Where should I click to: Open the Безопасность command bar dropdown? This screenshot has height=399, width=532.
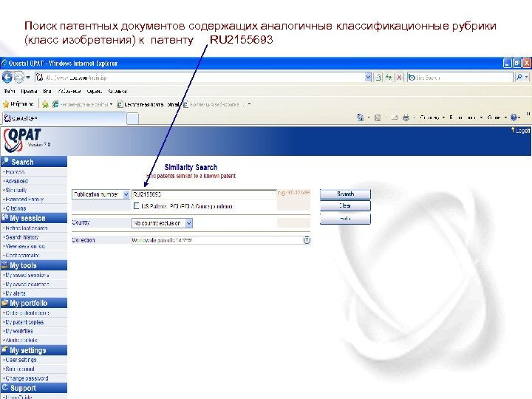click(466, 117)
